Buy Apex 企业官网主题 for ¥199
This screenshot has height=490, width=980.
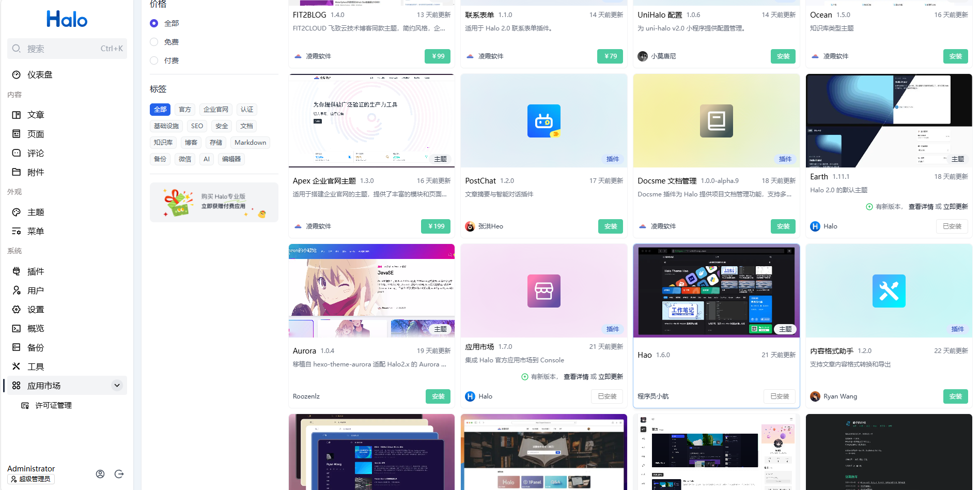tap(436, 226)
